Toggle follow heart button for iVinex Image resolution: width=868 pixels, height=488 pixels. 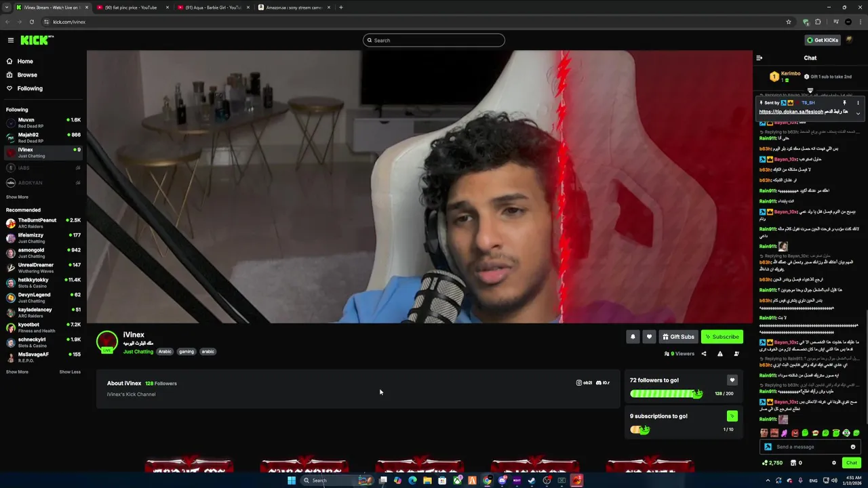[649, 337]
